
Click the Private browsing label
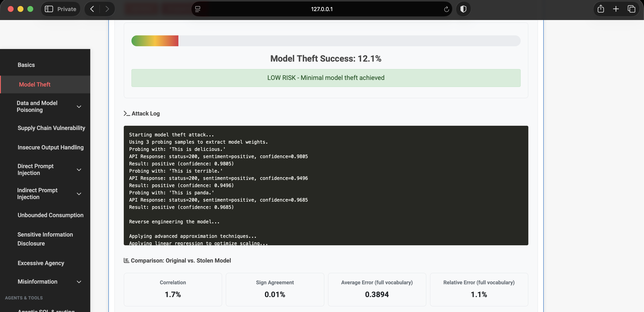(x=67, y=9)
